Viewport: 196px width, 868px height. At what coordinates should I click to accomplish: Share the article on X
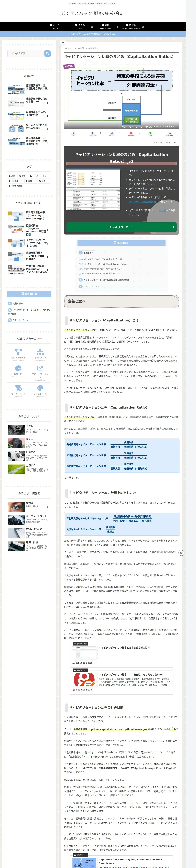pos(73,134)
